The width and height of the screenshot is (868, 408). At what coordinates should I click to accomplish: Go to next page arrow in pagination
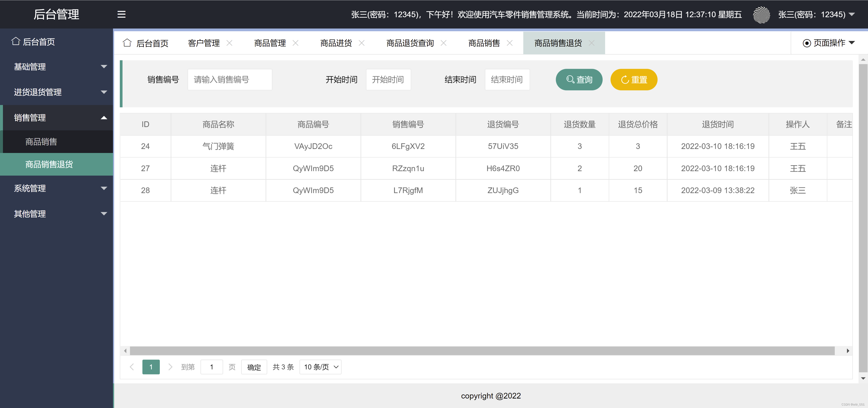[x=170, y=367]
